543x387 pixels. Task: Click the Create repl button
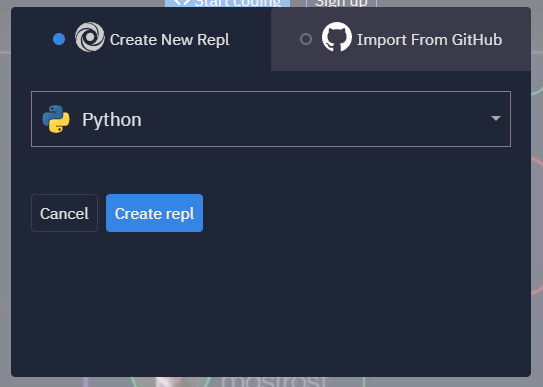154,213
